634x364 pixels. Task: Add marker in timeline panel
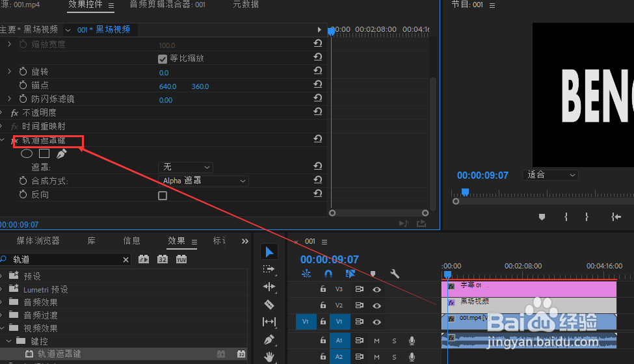click(373, 274)
